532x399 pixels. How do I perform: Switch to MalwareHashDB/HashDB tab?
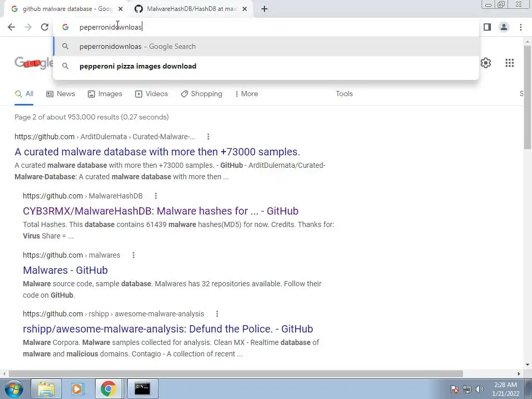click(191, 9)
